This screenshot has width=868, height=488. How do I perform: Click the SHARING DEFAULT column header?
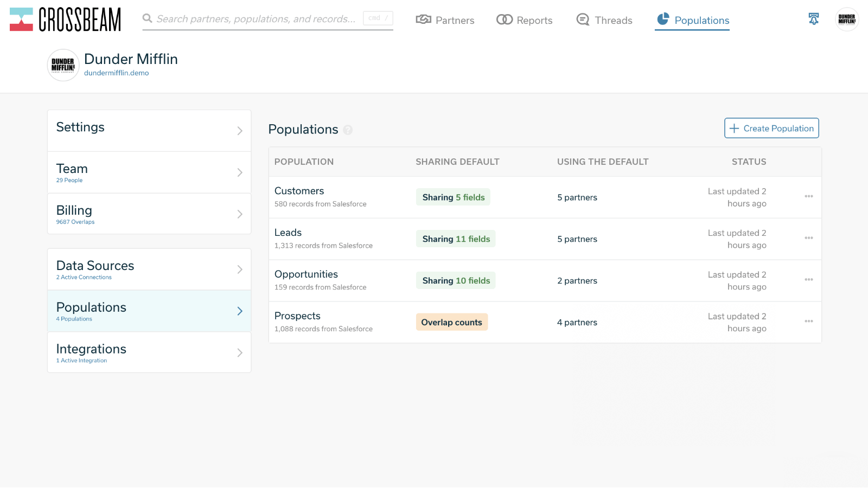[457, 162]
